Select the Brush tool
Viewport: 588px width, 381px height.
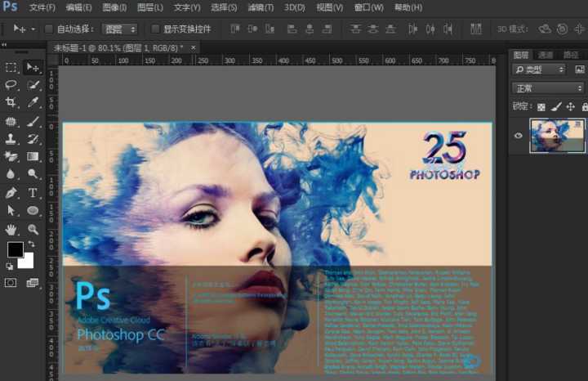point(33,121)
